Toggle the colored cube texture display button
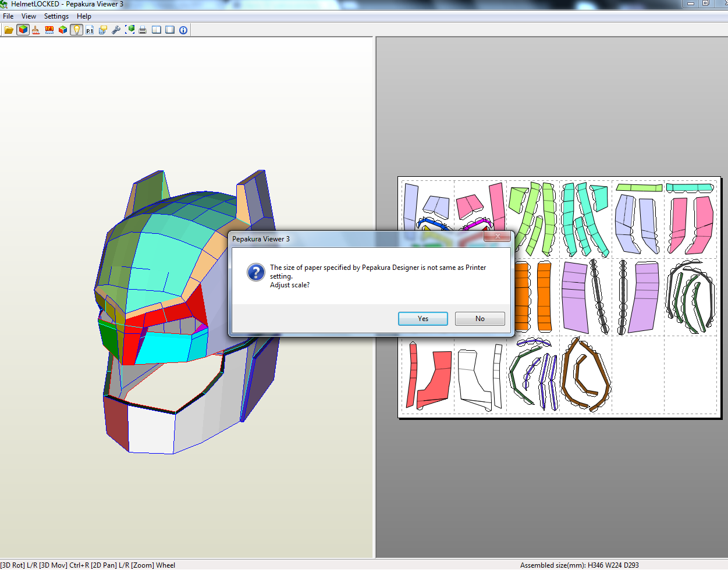This screenshot has width=728, height=570. click(23, 30)
